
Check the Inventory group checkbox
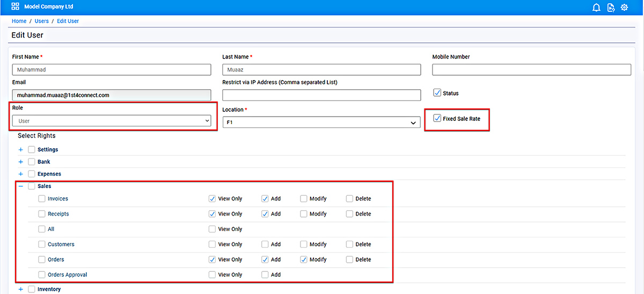click(32, 289)
